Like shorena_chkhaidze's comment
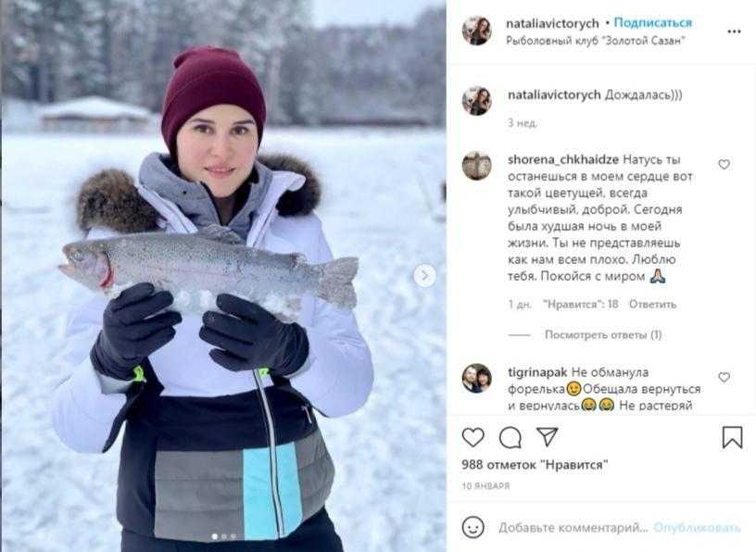Screen dimensions: 756x552 point(724,164)
